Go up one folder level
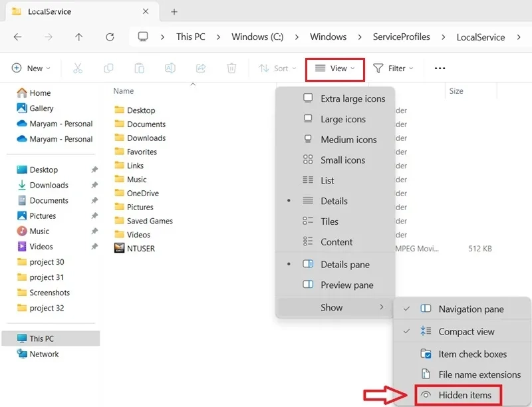The height and width of the screenshot is (407, 532). 78,37
